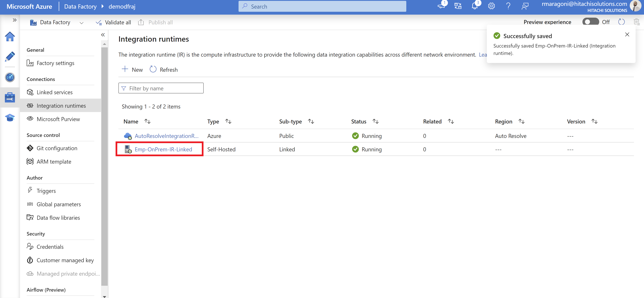644x298 pixels.
Task: Click New integration runtime button
Action: (132, 69)
